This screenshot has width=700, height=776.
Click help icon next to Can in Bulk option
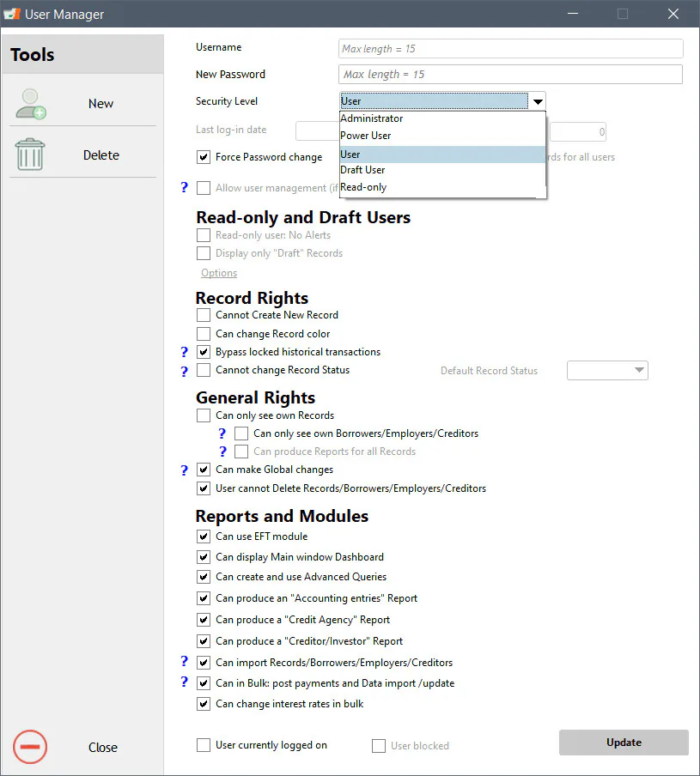(x=184, y=682)
